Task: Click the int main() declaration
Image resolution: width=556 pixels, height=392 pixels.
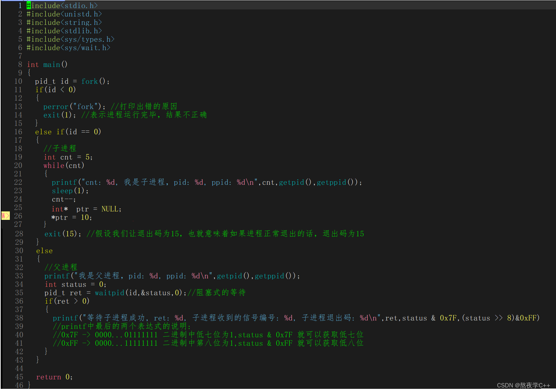Action: click(47, 65)
